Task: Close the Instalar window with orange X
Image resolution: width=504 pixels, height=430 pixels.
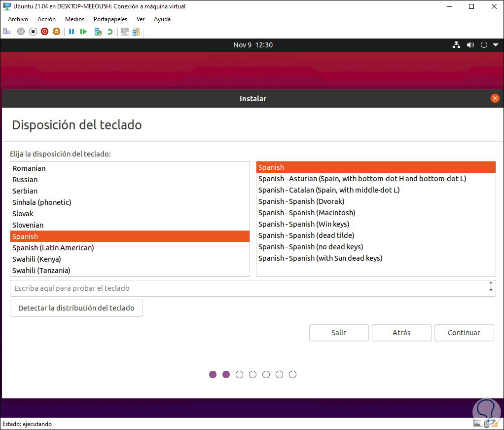Action: [x=495, y=98]
